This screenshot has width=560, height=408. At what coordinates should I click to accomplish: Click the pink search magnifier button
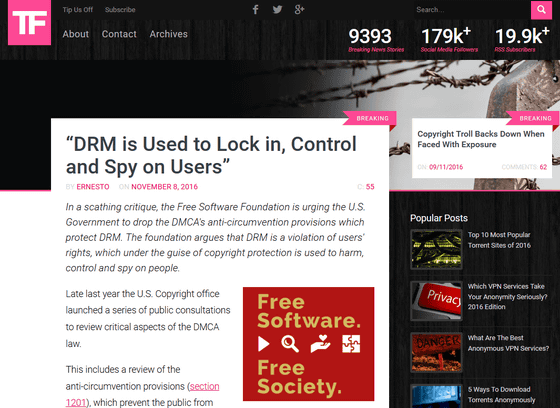(541, 10)
